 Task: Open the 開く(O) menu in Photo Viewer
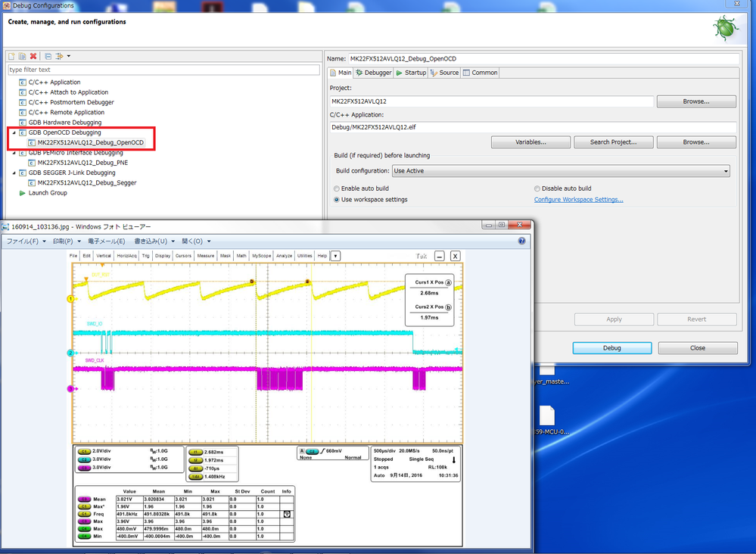click(196, 241)
